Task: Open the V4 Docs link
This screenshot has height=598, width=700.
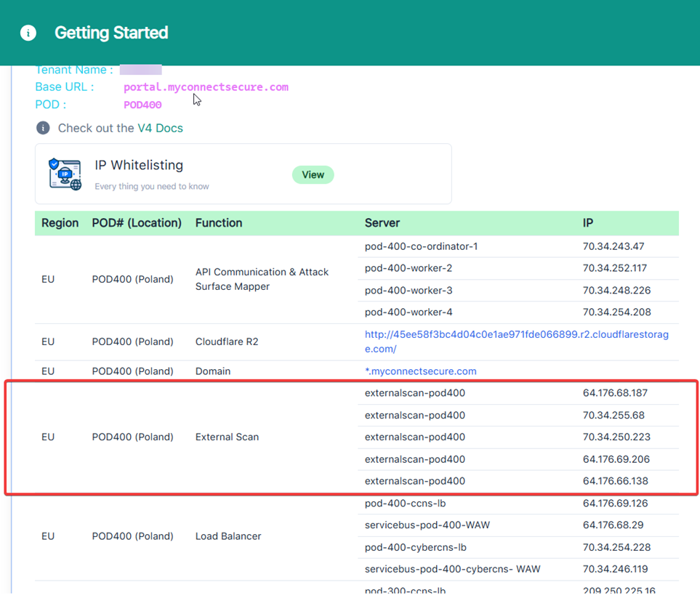Action: (x=160, y=128)
